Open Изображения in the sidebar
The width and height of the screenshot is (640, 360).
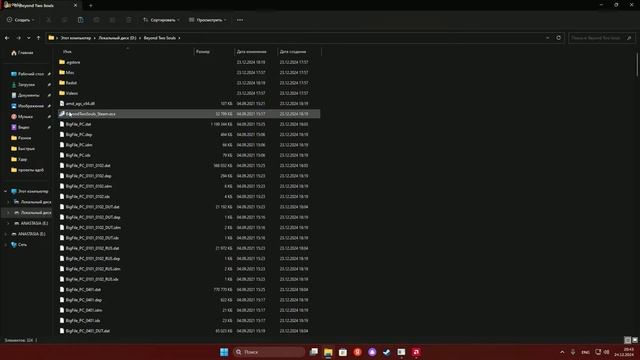[27, 106]
